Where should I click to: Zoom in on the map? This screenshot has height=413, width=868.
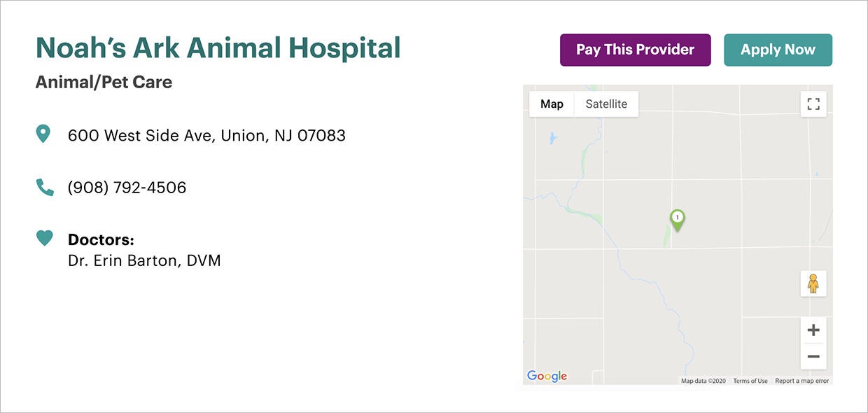(813, 330)
